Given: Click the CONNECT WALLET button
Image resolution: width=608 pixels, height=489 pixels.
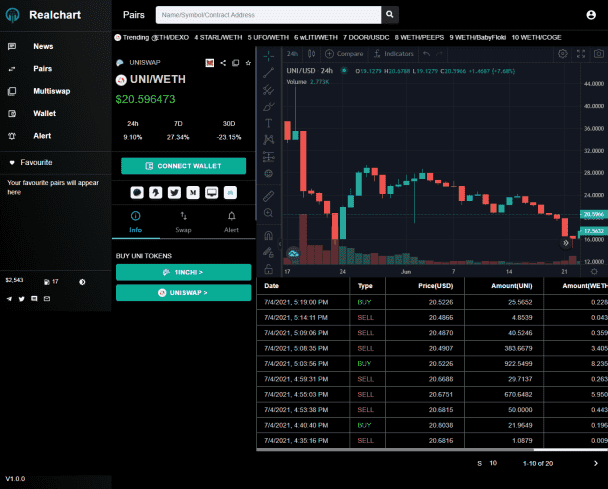Looking at the screenshot, I should [183, 166].
